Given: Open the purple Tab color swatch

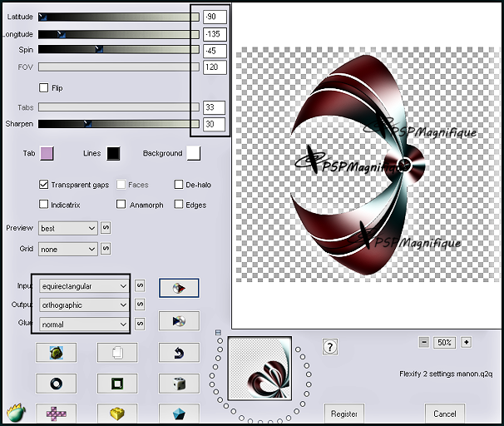Looking at the screenshot, I should tap(47, 153).
